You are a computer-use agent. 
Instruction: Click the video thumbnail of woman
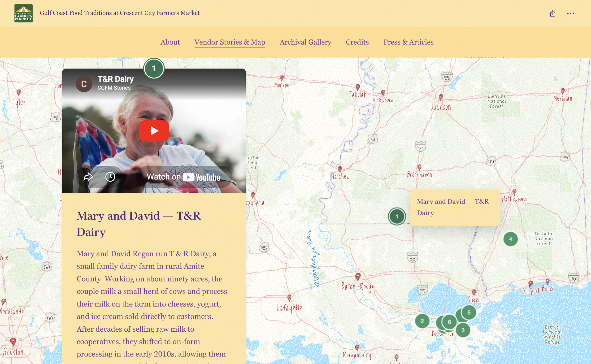tap(154, 131)
